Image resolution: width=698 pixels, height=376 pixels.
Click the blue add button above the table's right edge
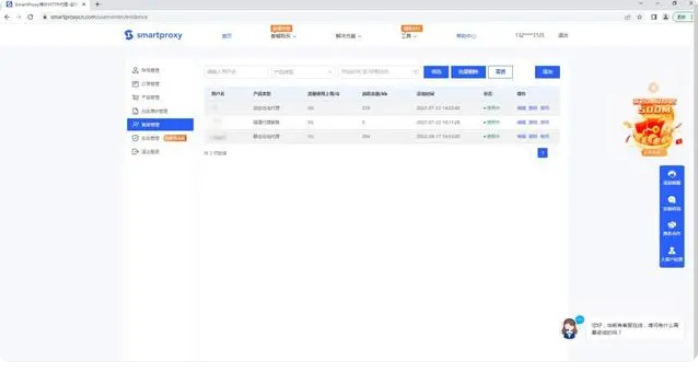pos(547,72)
